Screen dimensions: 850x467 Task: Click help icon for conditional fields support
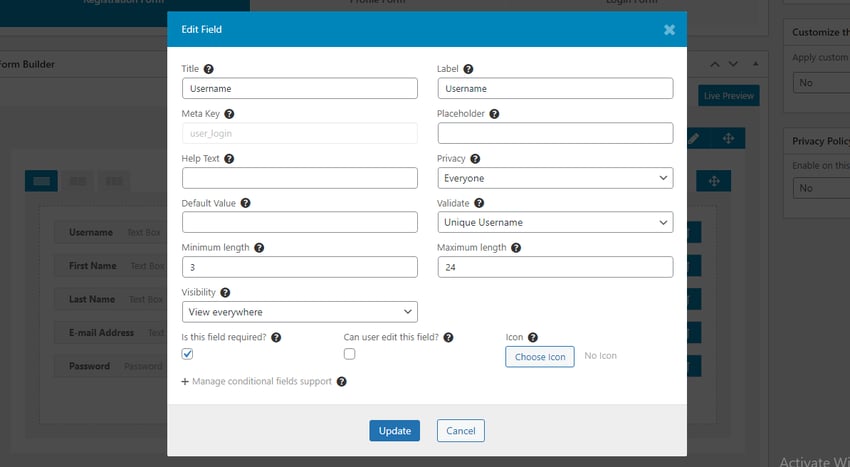click(342, 381)
